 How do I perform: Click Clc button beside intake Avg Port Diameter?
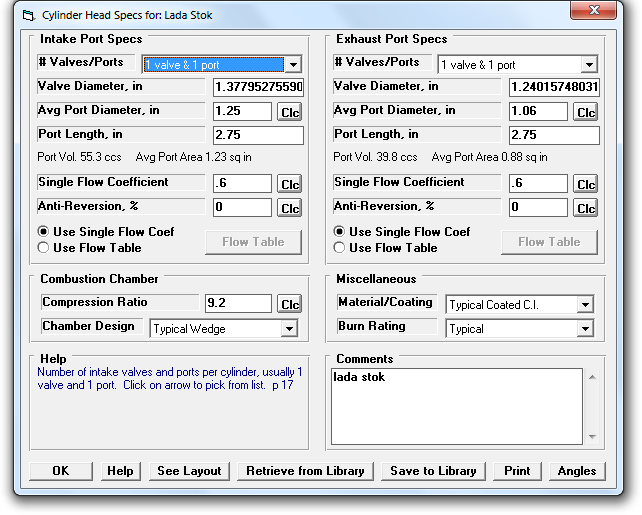pos(289,112)
